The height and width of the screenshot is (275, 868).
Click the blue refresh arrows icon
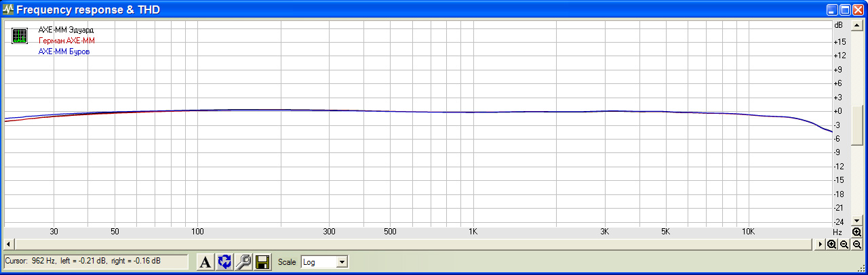coord(224,262)
